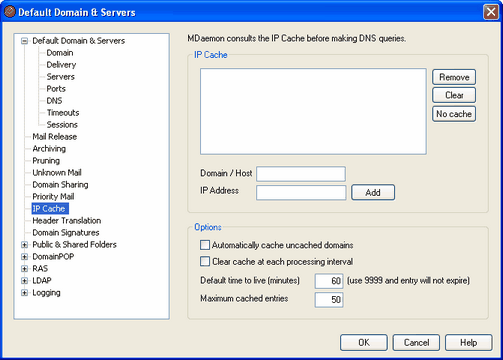Click inside the IP Cache list box
The width and height of the screenshot is (503, 360).
point(313,112)
